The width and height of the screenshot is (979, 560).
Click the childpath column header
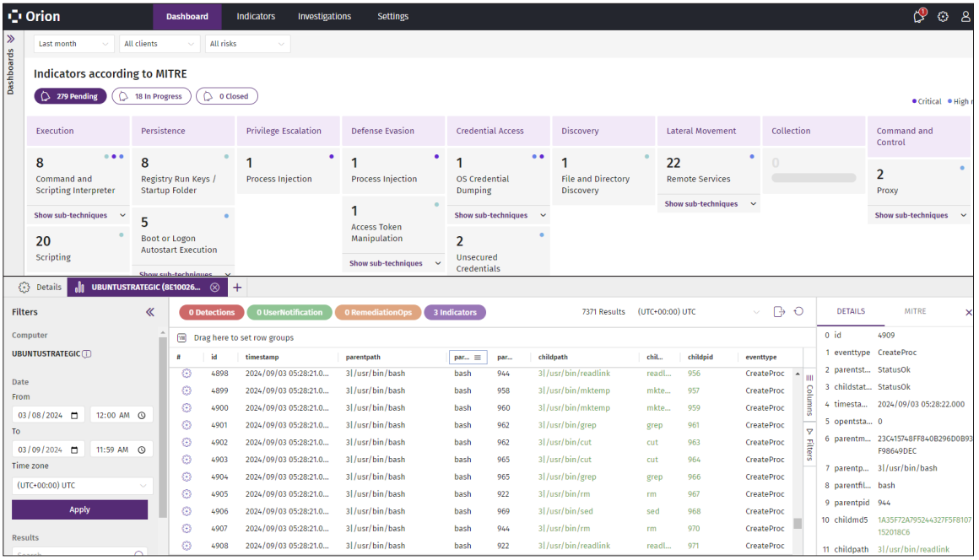pos(553,358)
